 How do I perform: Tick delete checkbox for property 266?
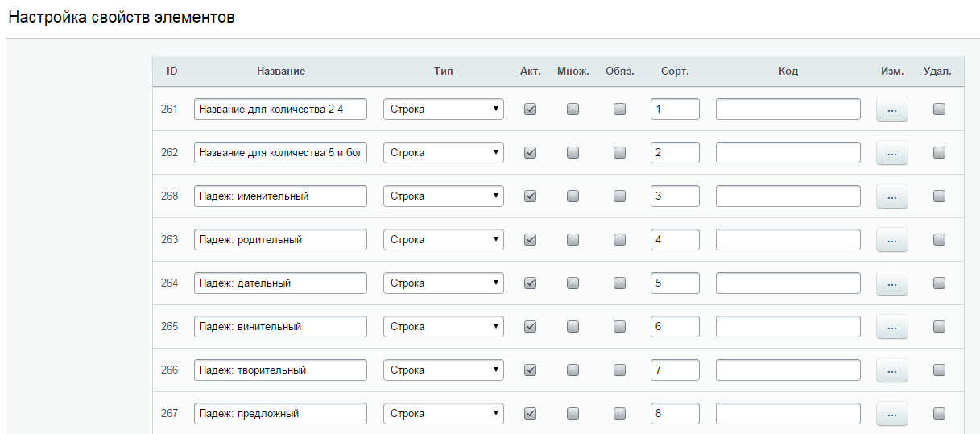click(x=939, y=370)
